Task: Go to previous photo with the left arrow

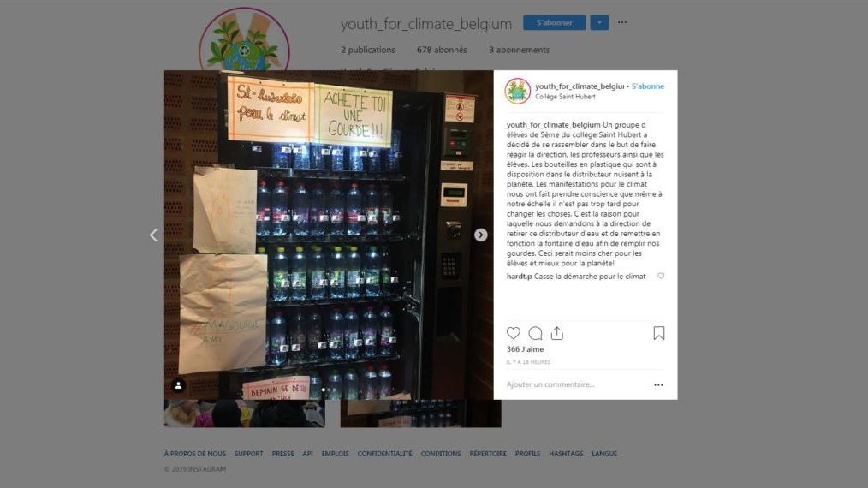Action: [x=153, y=235]
